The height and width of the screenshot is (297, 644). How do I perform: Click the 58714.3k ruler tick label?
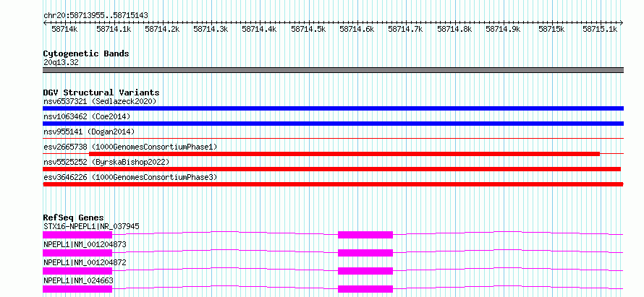(x=211, y=29)
